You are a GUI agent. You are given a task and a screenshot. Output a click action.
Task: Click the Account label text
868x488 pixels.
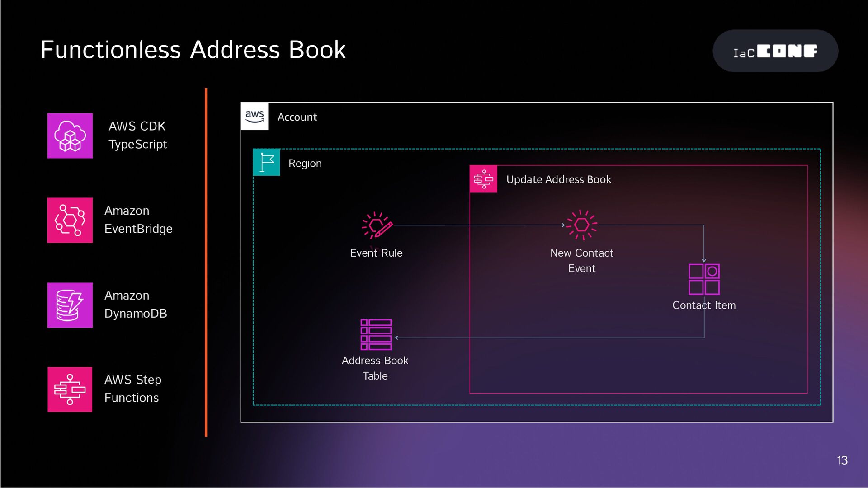tap(297, 117)
